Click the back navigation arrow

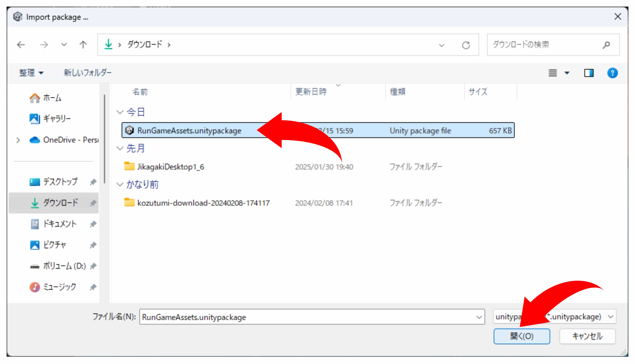coord(21,45)
